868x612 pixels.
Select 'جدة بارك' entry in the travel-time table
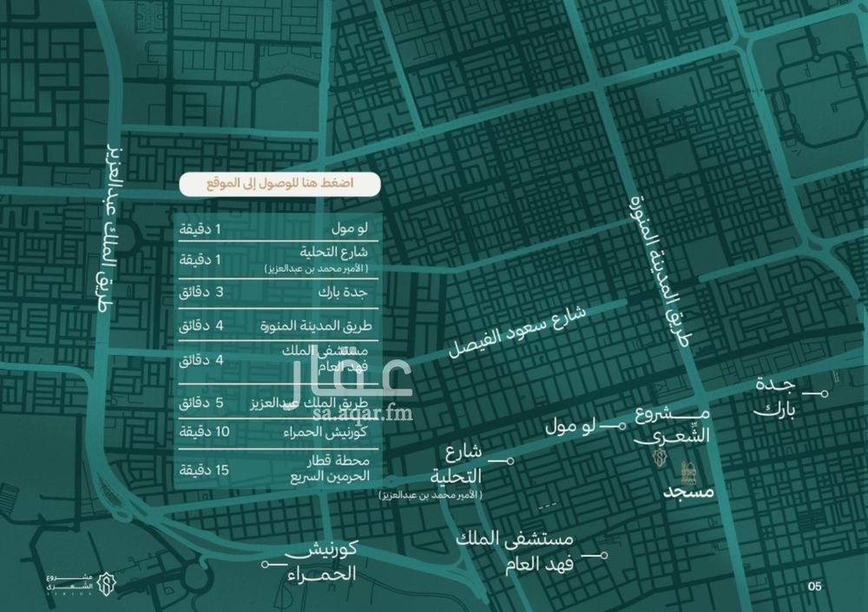pyautogui.click(x=343, y=292)
